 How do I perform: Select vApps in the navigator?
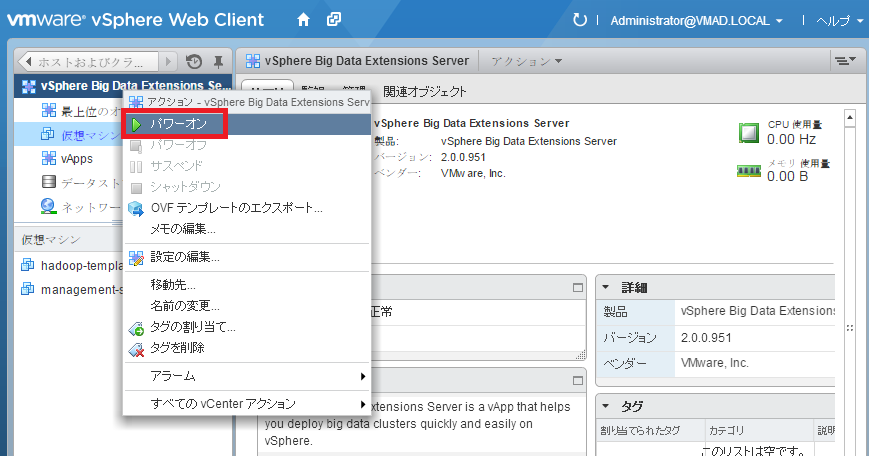[67, 158]
